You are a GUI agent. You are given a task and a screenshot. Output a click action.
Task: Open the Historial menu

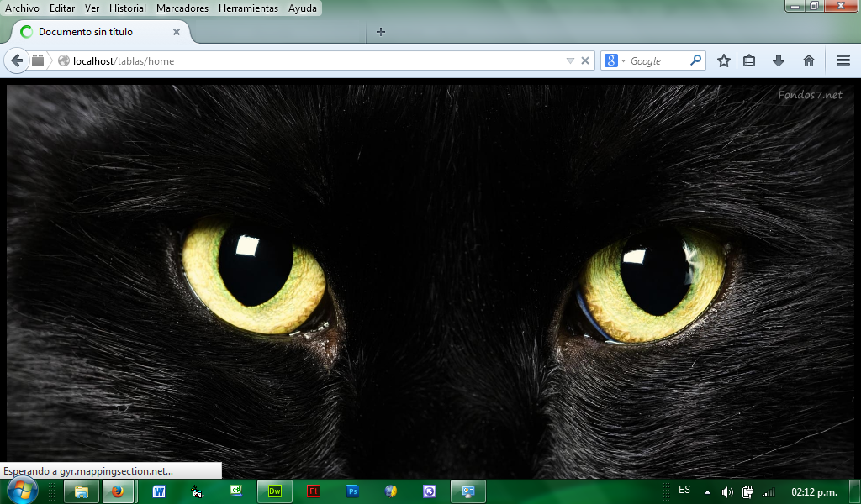[128, 8]
